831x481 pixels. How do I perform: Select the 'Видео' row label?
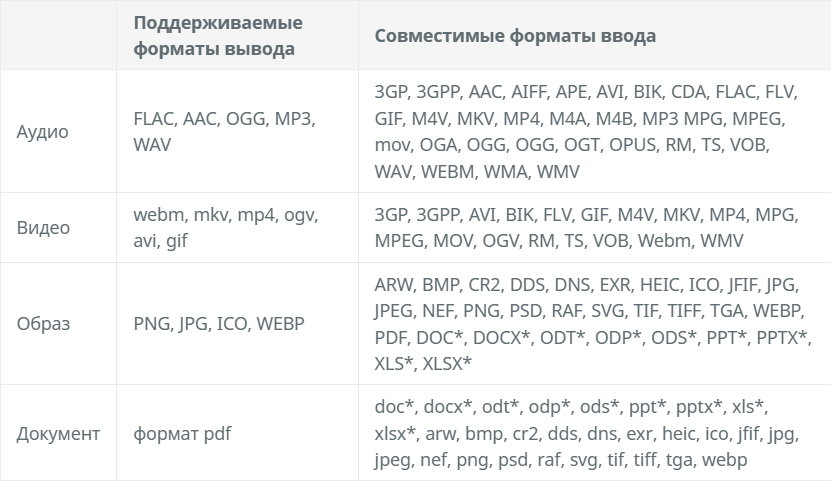coord(43,227)
